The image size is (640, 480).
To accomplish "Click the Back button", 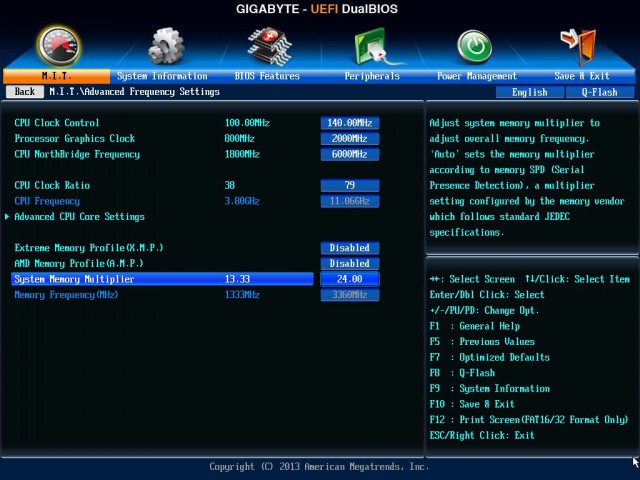I will pos(25,91).
